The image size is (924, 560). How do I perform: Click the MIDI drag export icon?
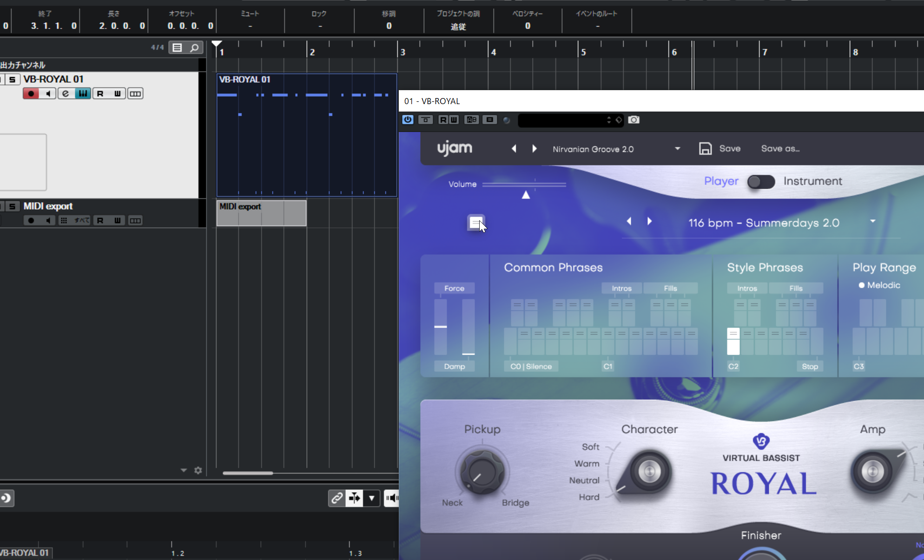[476, 223]
